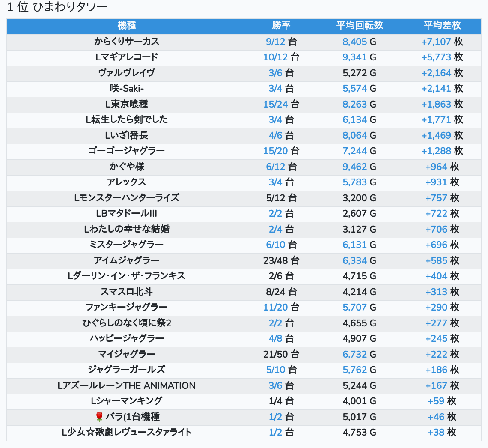Select the Lダーリン・イン・ザ・フランキス machine name
The image size is (488, 448).
(x=127, y=276)
